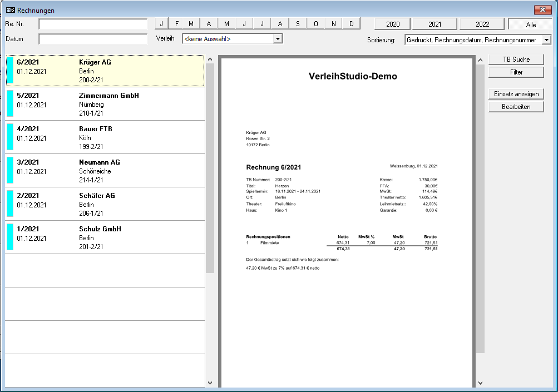Open Einsatz anzeigen
The width and height of the screenshot is (558, 392).
click(516, 94)
